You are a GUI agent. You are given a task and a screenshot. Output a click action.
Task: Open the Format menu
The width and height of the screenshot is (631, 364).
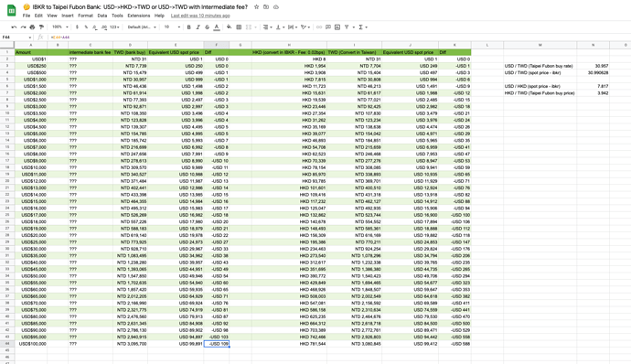[85, 16]
